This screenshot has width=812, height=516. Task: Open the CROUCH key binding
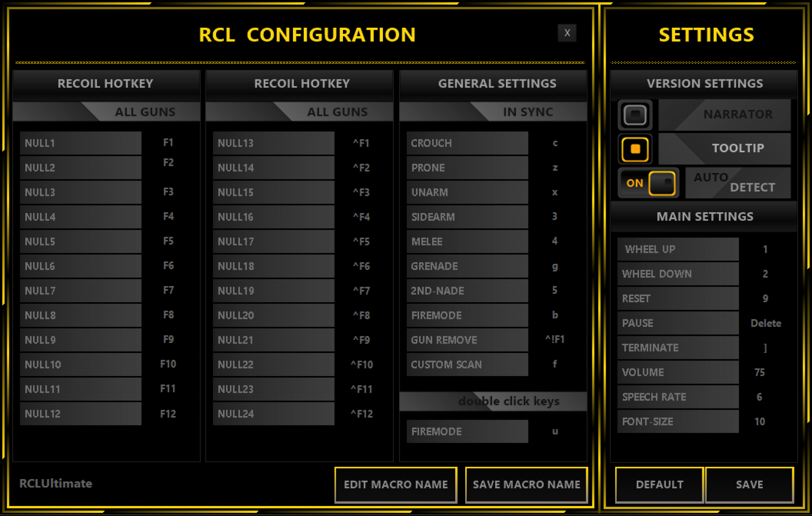click(467, 143)
